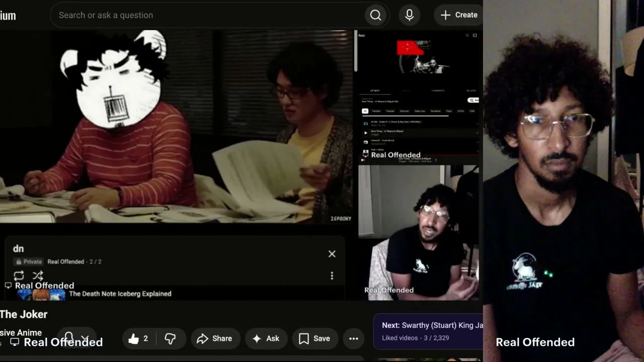Dislike the video with the thumbs-down icon

pyautogui.click(x=171, y=339)
